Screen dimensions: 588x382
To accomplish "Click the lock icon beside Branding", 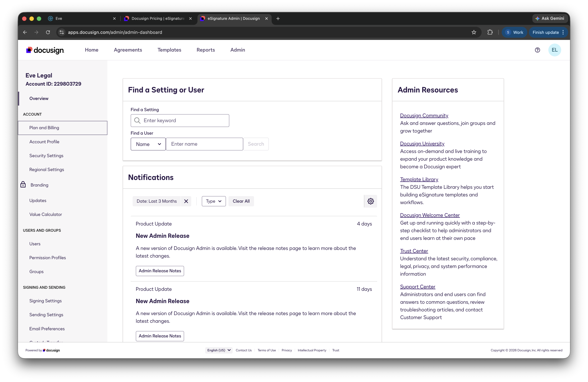I will point(23,185).
